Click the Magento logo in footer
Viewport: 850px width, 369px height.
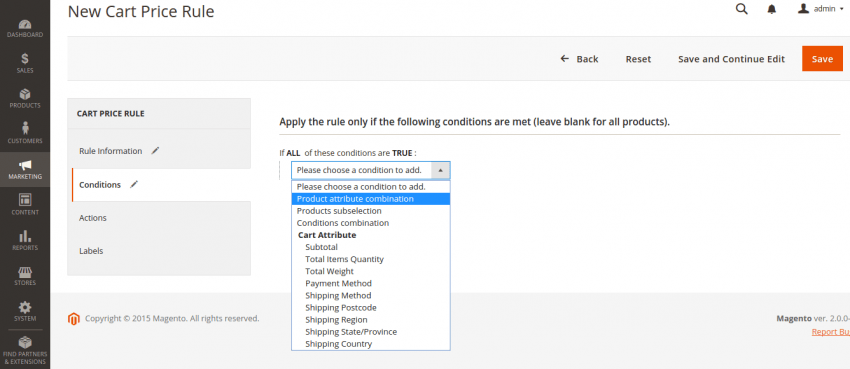(74, 319)
